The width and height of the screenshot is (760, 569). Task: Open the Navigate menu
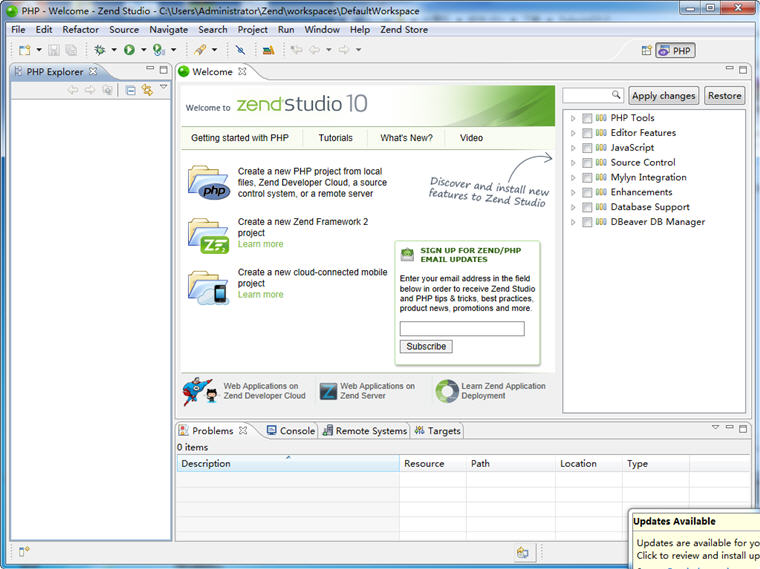(169, 30)
